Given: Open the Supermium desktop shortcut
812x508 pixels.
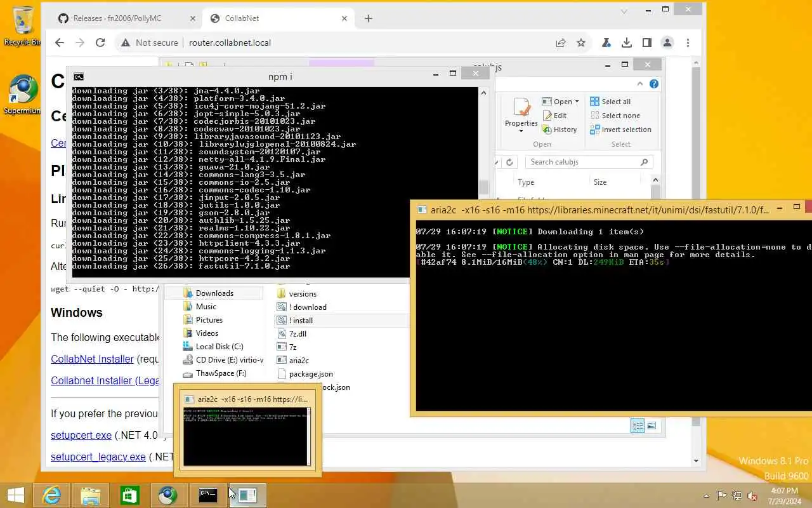Looking at the screenshot, I should click(x=23, y=95).
